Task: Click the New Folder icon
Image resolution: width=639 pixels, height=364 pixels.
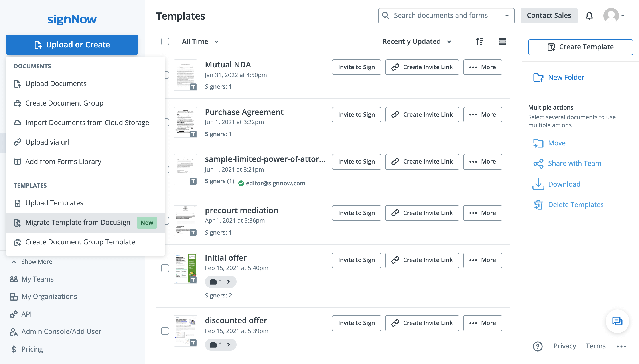Action: (x=538, y=78)
